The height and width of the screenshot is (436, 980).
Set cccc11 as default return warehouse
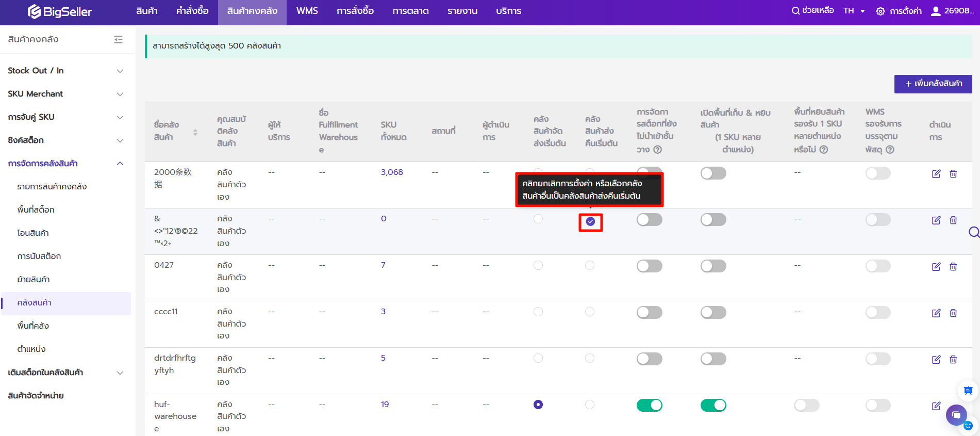pyautogui.click(x=590, y=312)
